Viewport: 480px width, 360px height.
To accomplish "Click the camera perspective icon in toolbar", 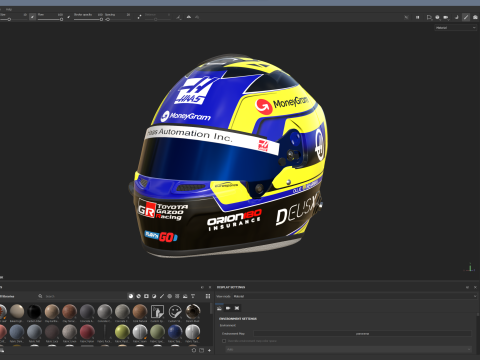I will tap(437, 17).
